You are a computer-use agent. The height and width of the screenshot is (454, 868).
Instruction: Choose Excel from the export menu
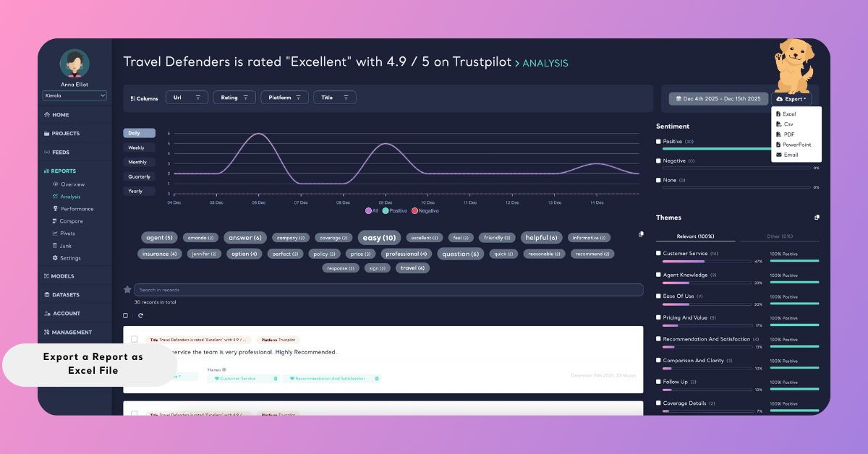point(789,114)
